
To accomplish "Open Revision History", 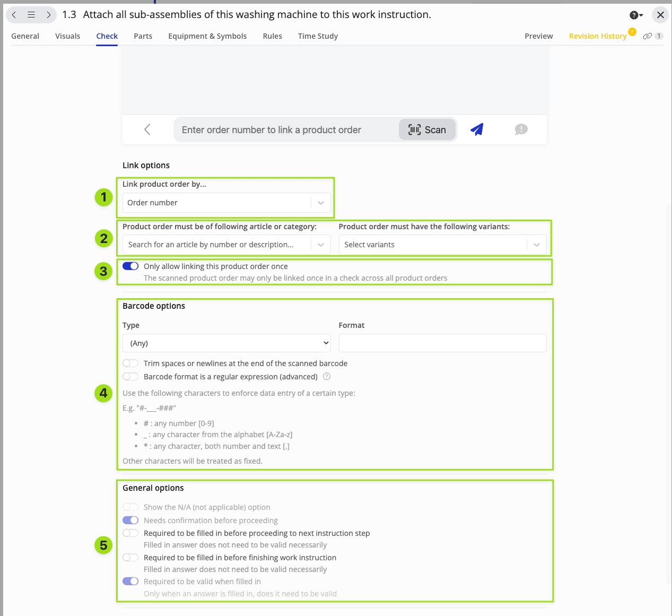I will pos(598,36).
